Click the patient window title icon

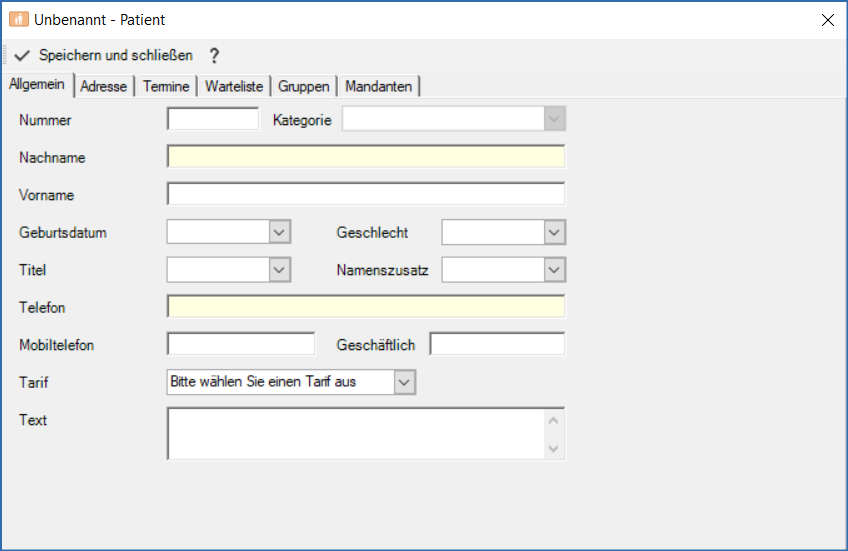[x=19, y=19]
